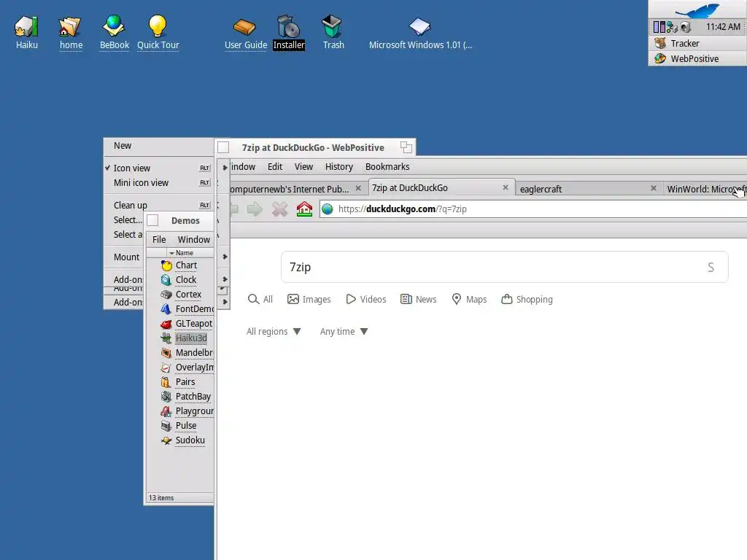
Task: Open the Edit menu in WebPositive
Action: pos(275,167)
